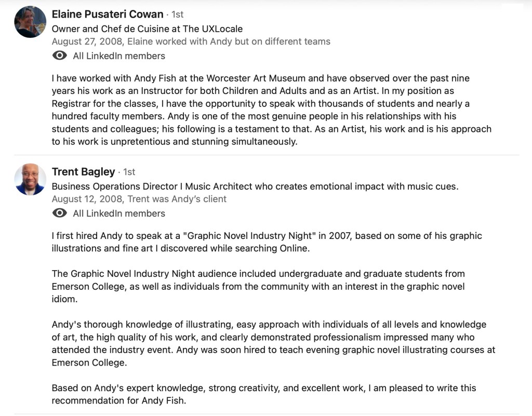
Task: Click the divider line between the two recommendations
Action: pyautogui.click(x=267, y=155)
